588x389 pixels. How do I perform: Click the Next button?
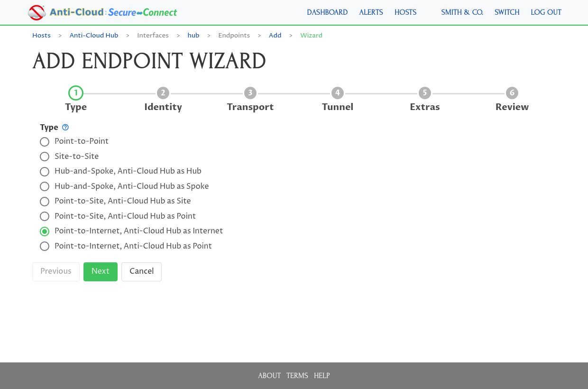click(x=101, y=272)
